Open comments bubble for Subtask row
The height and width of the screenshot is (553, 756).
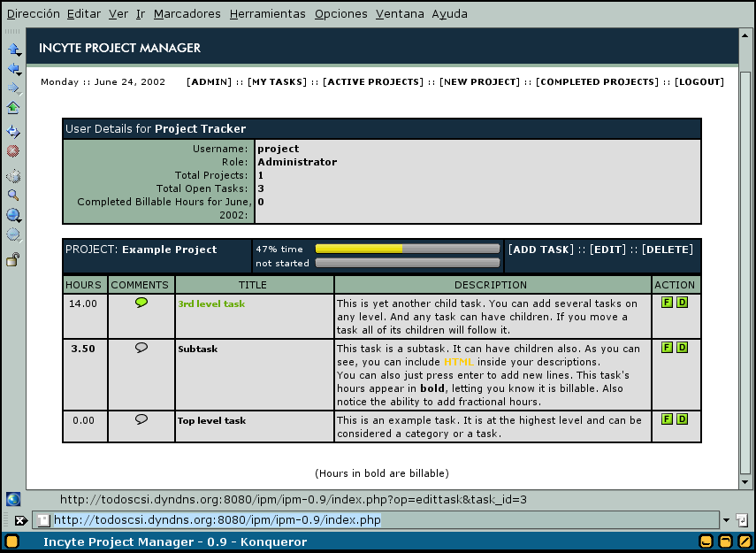point(141,348)
